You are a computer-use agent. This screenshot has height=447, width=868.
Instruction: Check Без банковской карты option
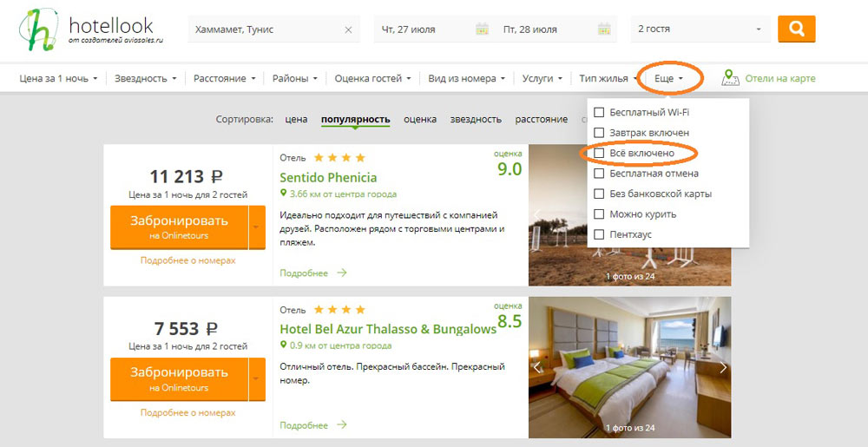pyautogui.click(x=598, y=194)
